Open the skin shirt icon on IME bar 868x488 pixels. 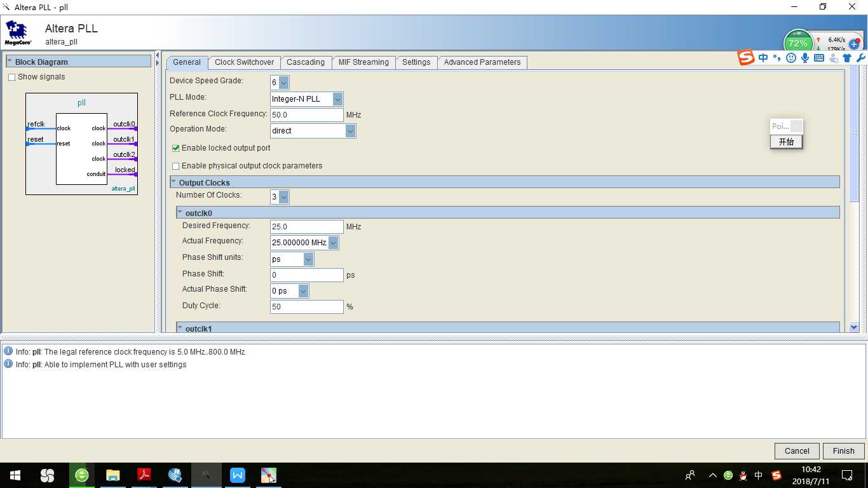(x=847, y=58)
